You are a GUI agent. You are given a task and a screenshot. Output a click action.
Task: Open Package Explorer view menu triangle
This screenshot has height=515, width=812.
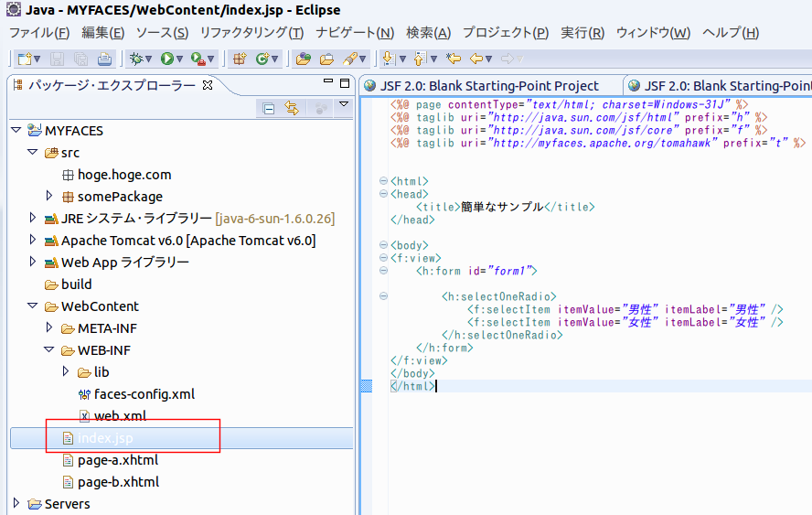[x=343, y=104]
